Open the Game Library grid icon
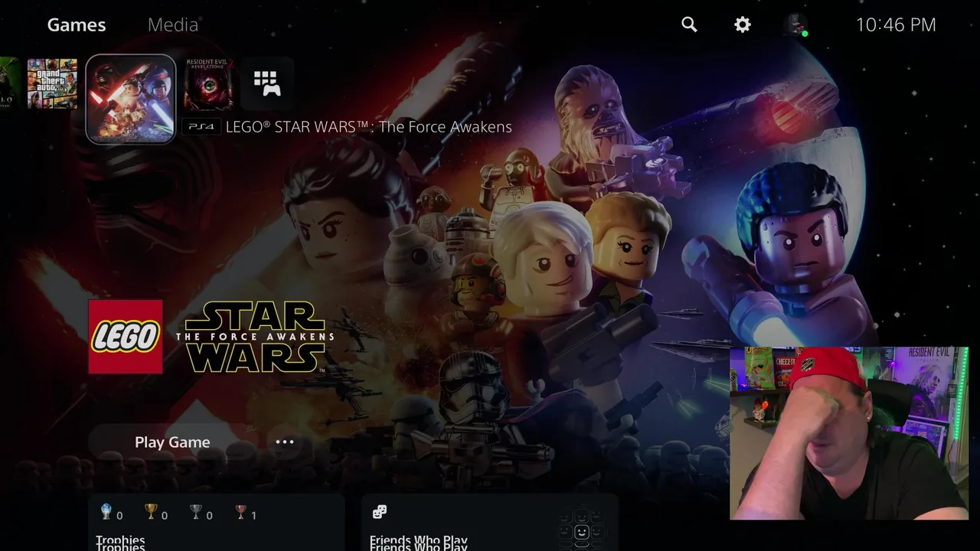 (x=267, y=83)
